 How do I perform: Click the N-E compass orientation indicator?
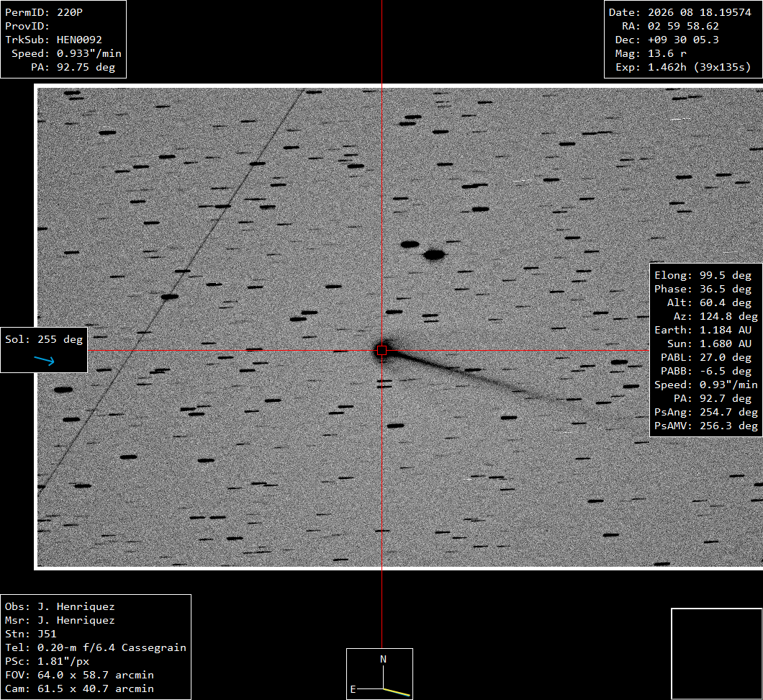(x=379, y=674)
